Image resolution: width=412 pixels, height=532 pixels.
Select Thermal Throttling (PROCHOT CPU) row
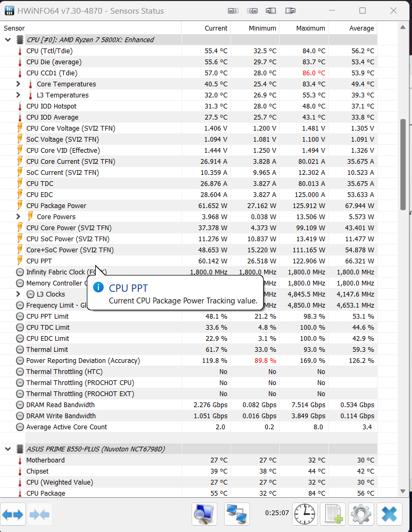[x=189, y=383]
